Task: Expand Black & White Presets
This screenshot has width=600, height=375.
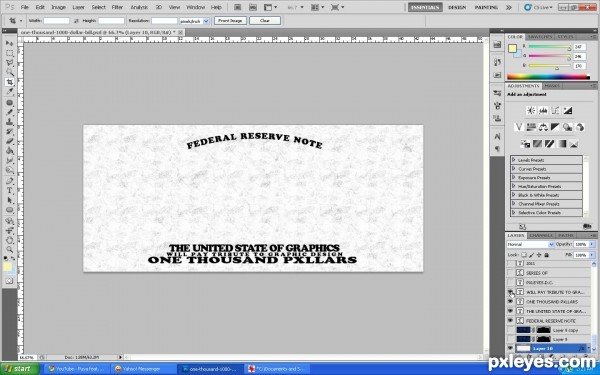Action: (514, 195)
